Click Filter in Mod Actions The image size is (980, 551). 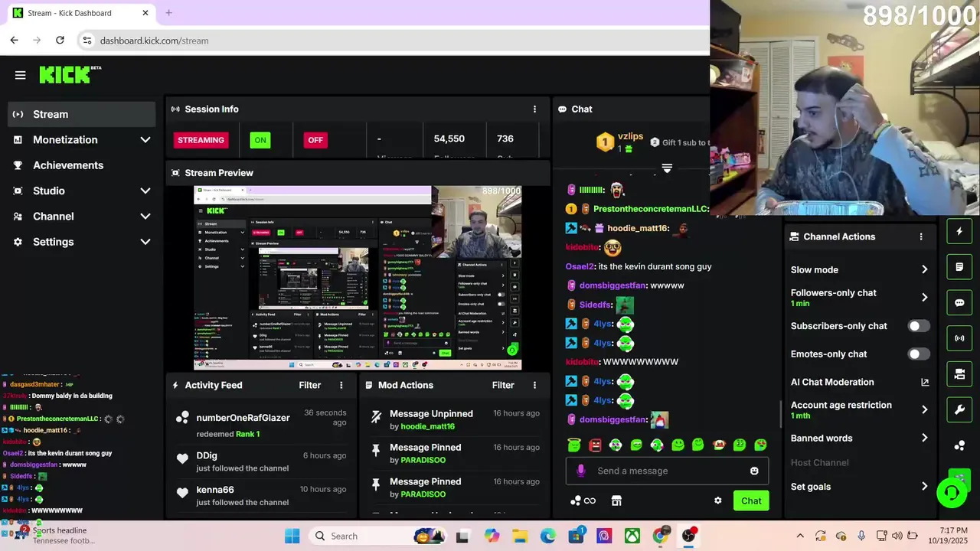point(503,385)
